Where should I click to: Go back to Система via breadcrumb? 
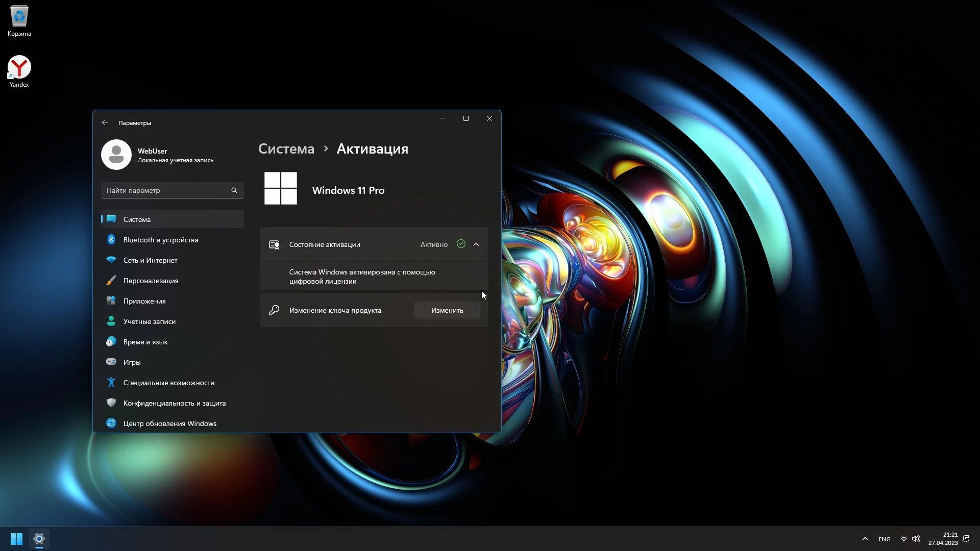tap(286, 149)
